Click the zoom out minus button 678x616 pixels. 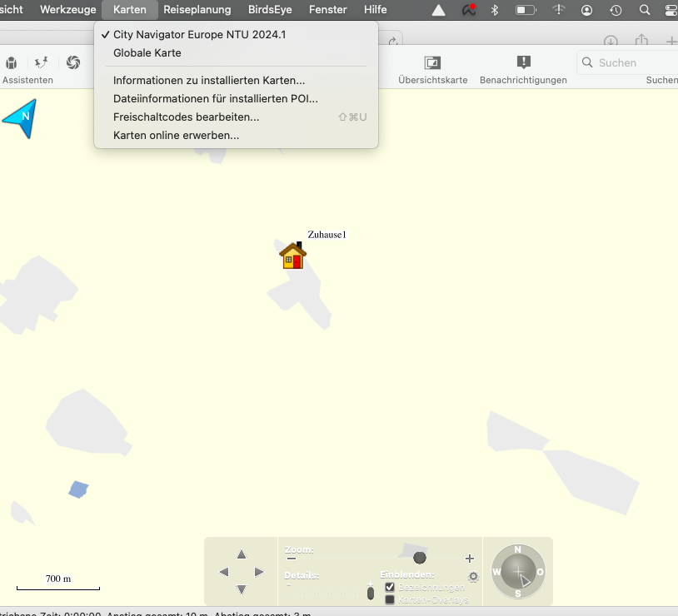pyautogui.click(x=291, y=559)
